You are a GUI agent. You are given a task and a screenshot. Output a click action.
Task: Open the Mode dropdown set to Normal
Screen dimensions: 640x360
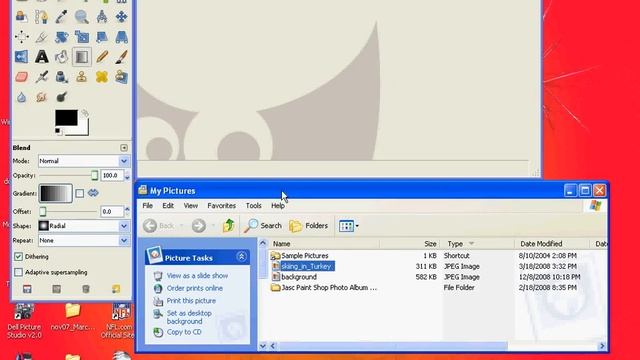[x=84, y=161]
